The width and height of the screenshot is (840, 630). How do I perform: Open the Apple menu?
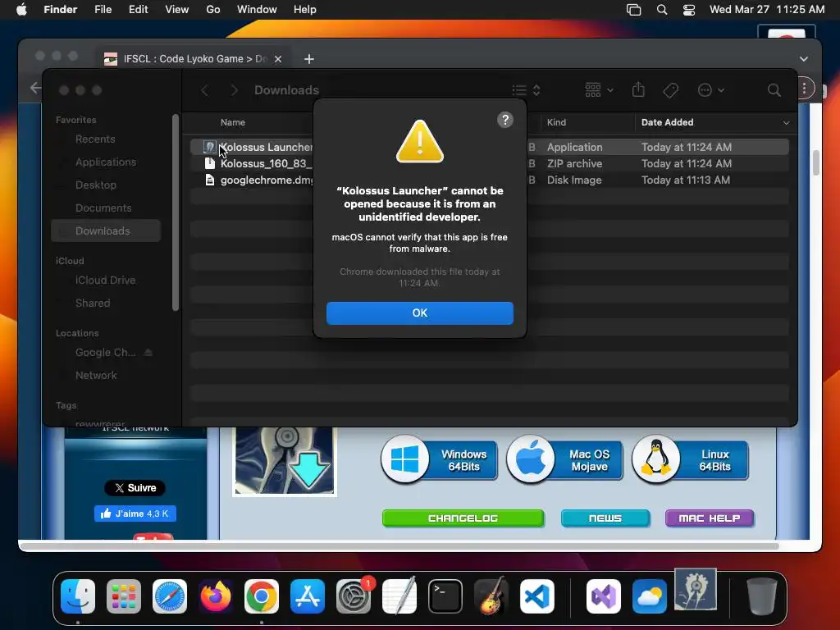[x=21, y=10]
